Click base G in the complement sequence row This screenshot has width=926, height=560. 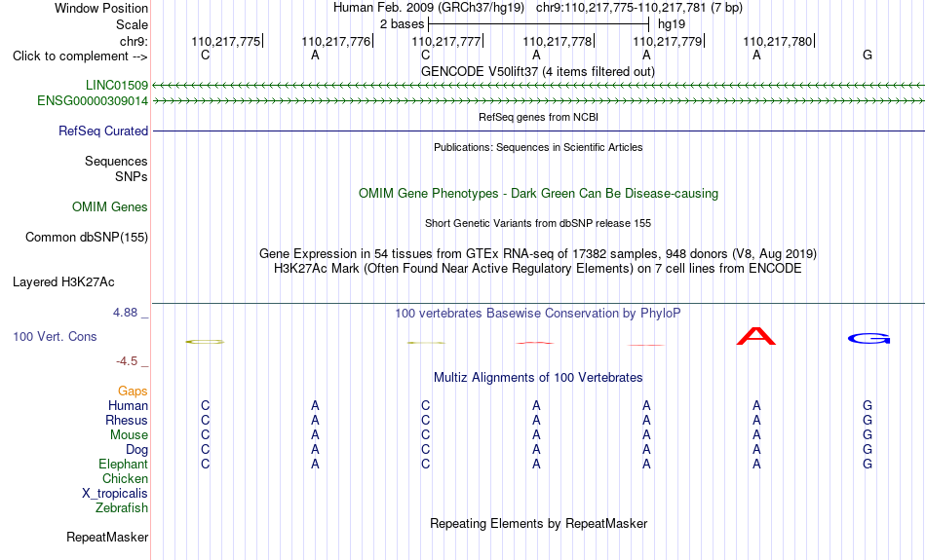tap(867, 55)
